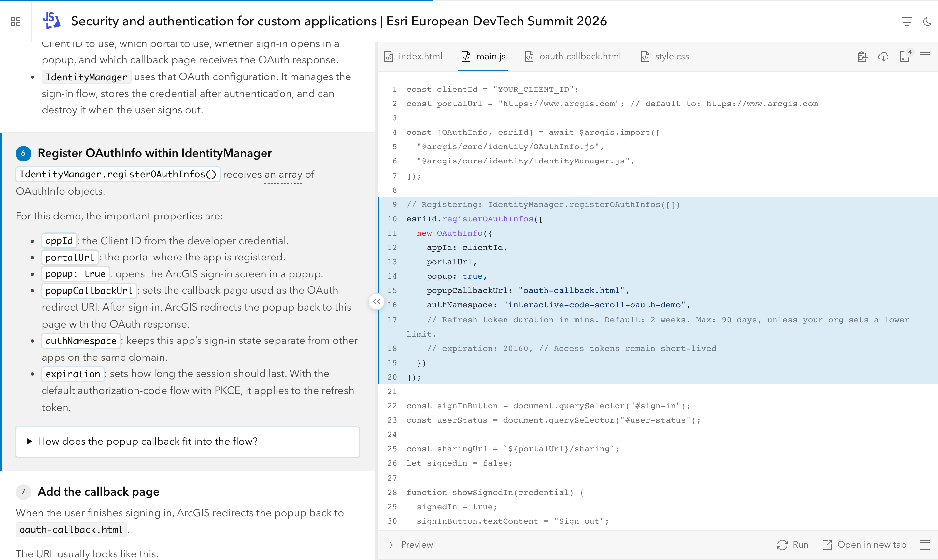The image size is (938, 560).
Task: Download the code cloud icon
Action: [883, 57]
